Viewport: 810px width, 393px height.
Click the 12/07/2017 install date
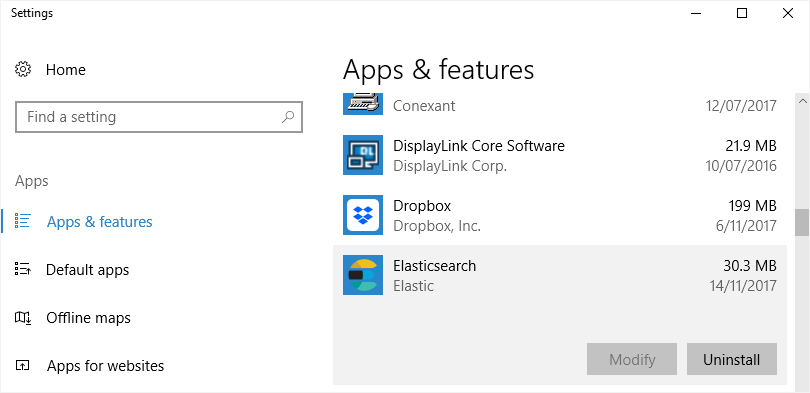click(x=741, y=106)
